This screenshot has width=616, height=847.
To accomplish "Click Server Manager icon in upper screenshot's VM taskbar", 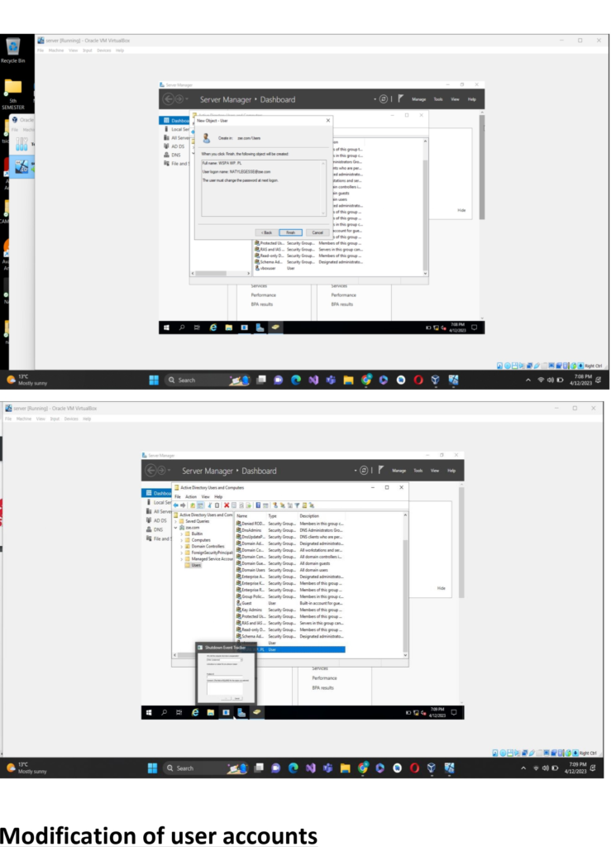I will 260,328.
